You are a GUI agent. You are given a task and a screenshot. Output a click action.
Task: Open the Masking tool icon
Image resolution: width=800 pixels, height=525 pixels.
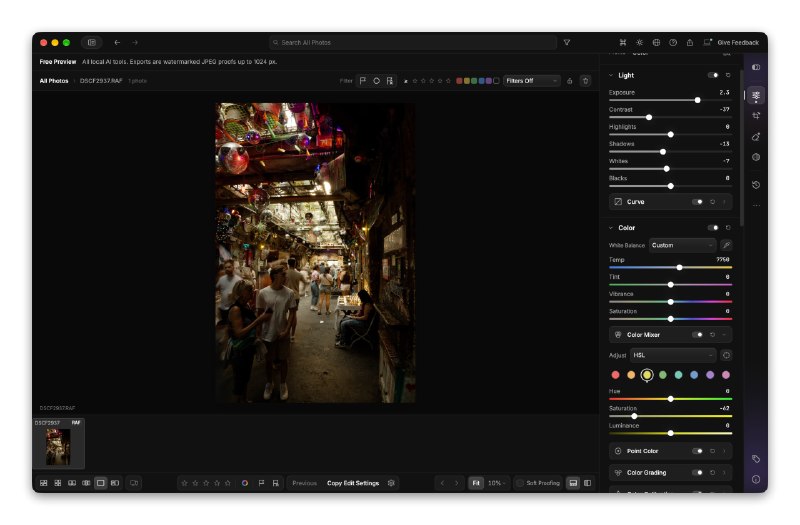[756, 157]
